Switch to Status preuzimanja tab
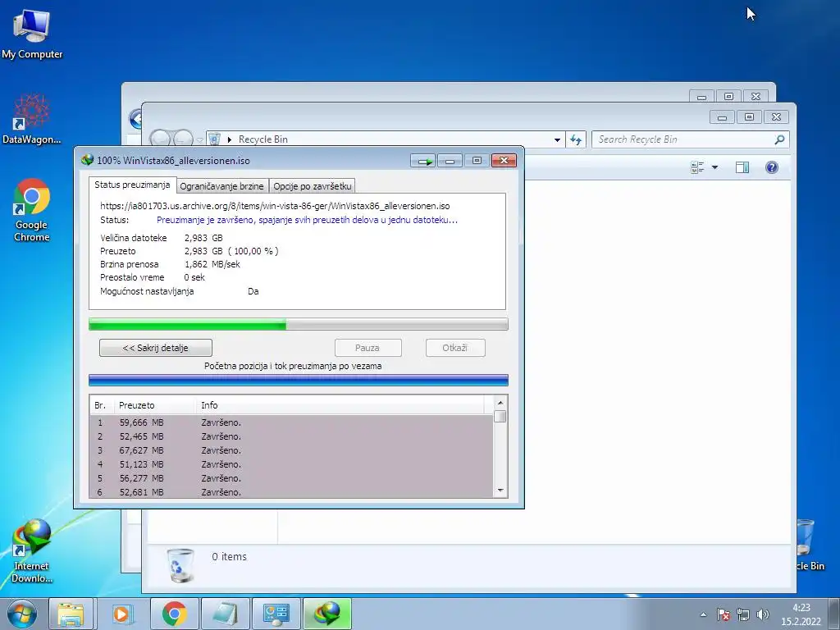The width and height of the screenshot is (840, 630). (132, 185)
